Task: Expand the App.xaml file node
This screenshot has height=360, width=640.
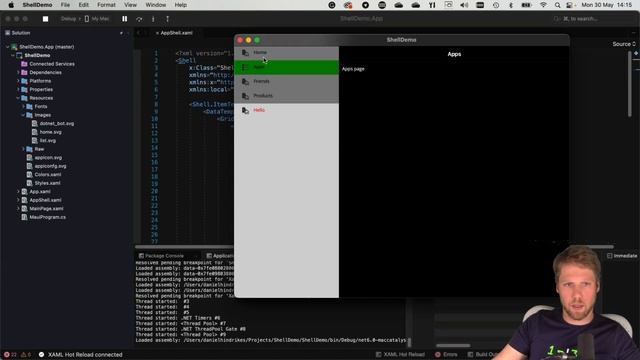Action: 18,191
